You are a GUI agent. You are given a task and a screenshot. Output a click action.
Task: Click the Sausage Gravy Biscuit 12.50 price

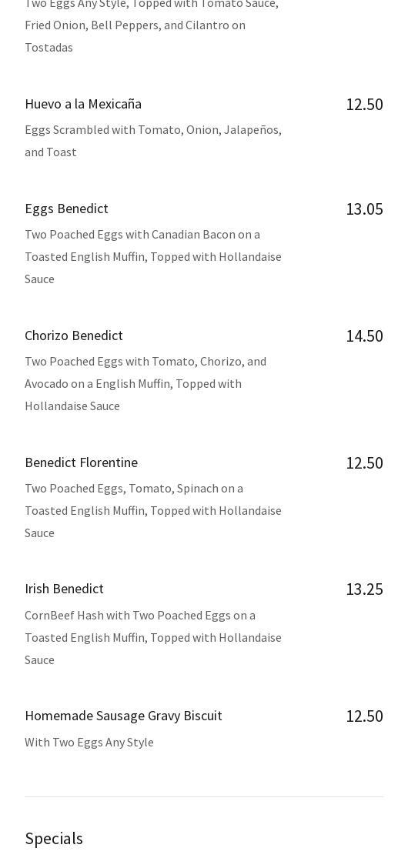point(364,716)
